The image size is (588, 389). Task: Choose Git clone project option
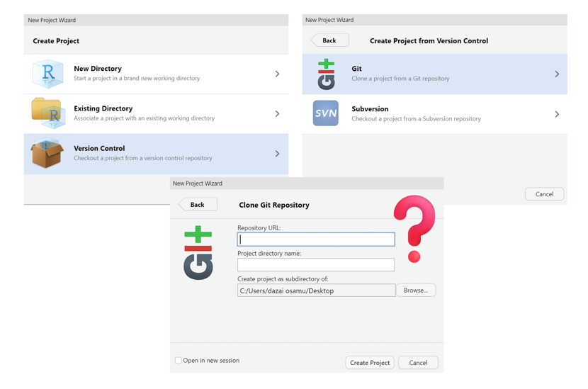point(400,74)
